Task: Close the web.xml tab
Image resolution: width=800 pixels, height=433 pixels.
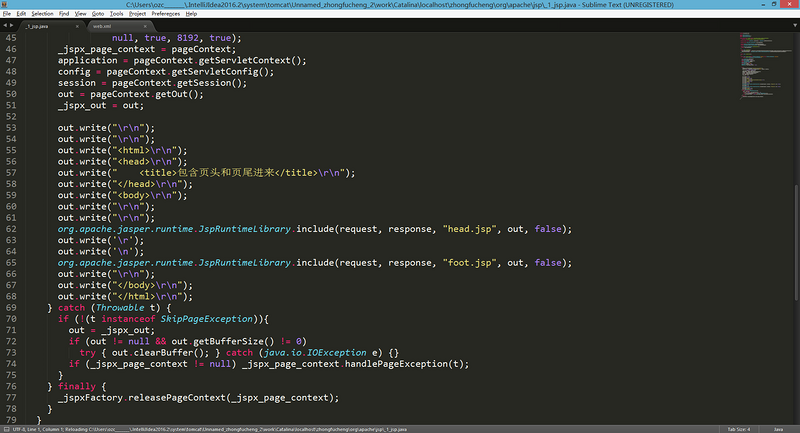Action: (145, 26)
